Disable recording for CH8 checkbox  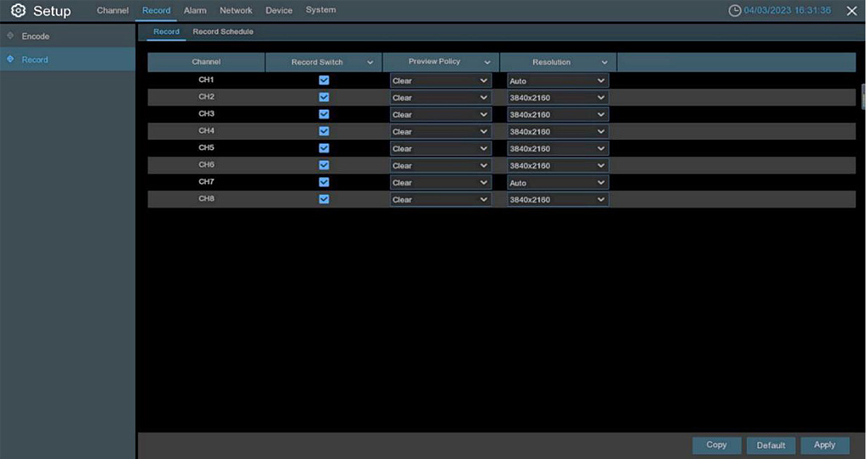pos(324,199)
